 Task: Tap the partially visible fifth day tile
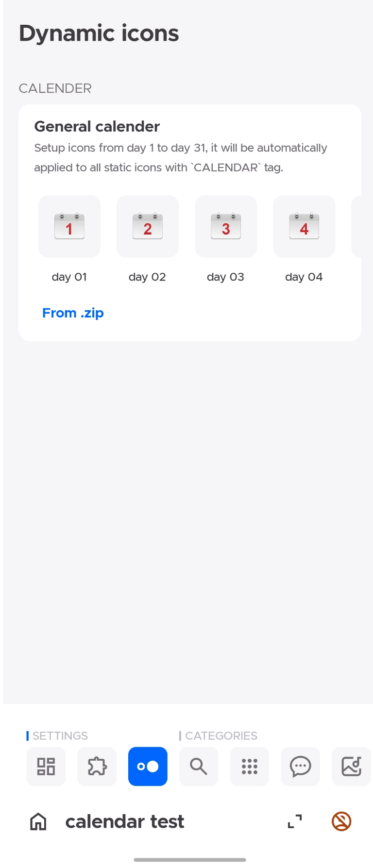[356, 227]
